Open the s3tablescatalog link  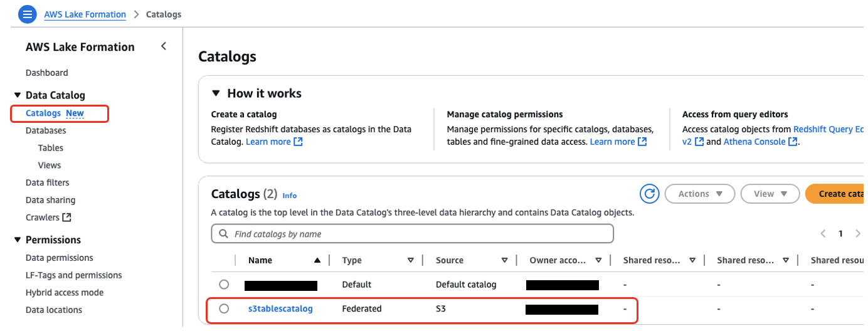pyautogui.click(x=280, y=308)
